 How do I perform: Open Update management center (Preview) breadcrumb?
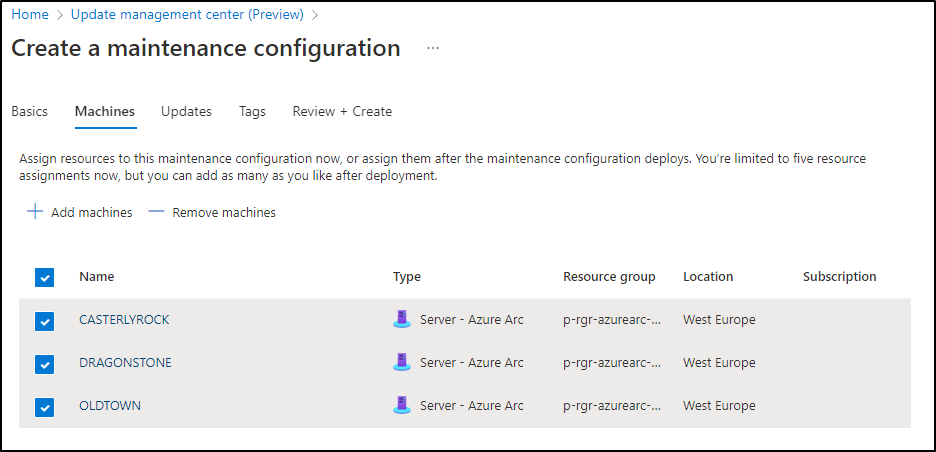(x=187, y=14)
